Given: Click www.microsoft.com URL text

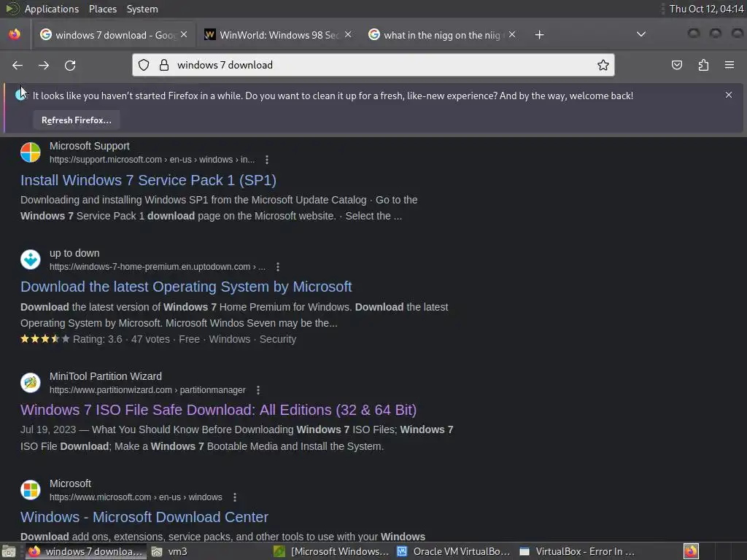Looking at the screenshot, I should tap(136, 497).
